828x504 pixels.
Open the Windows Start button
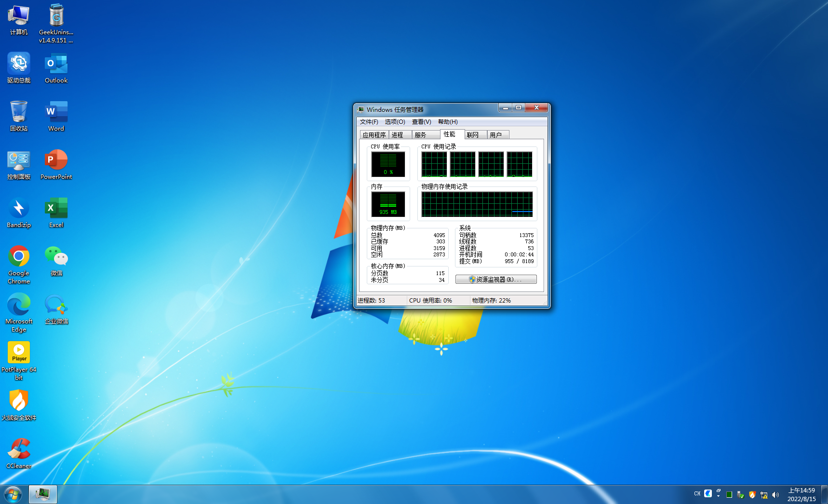click(x=13, y=494)
